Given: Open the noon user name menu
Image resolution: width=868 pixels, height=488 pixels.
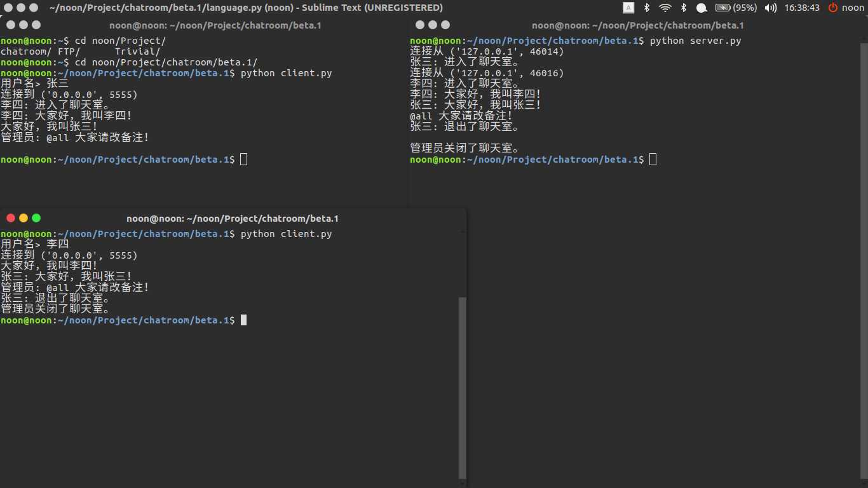Looking at the screenshot, I should pos(853,8).
